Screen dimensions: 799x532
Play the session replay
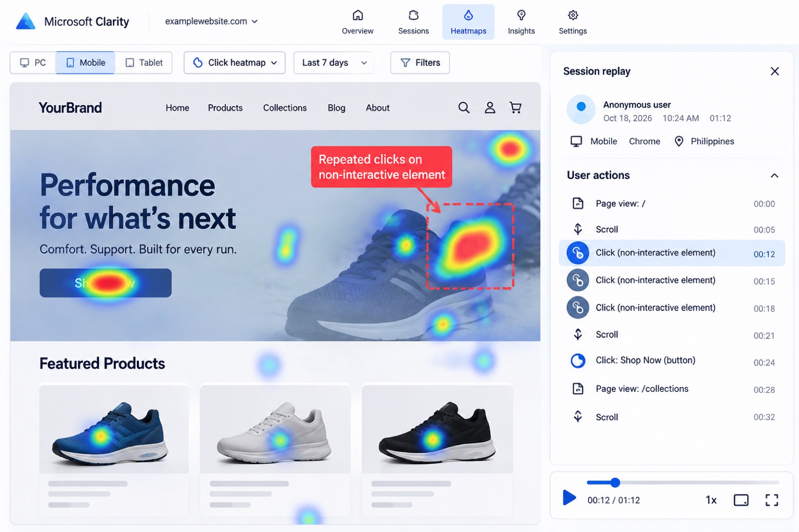point(569,498)
